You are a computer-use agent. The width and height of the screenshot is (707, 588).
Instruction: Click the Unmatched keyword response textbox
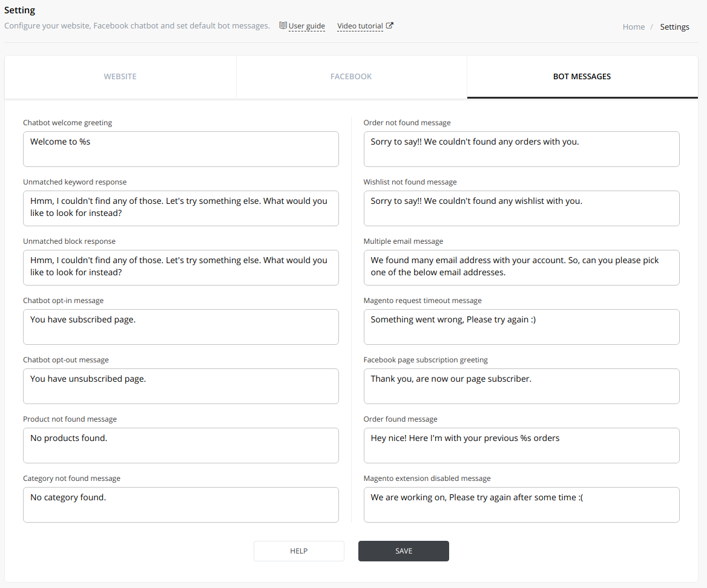[181, 208]
